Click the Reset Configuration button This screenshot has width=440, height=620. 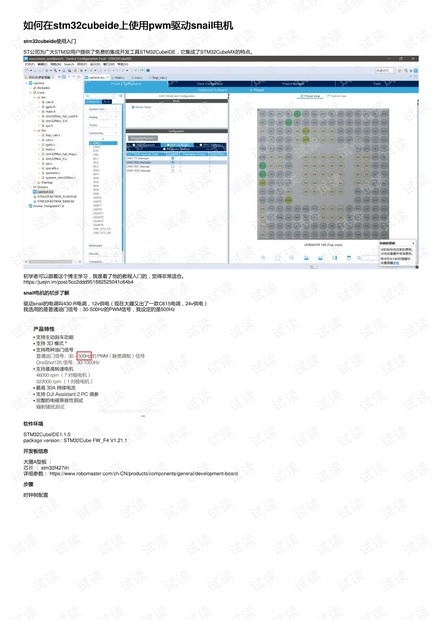click(x=143, y=138)
